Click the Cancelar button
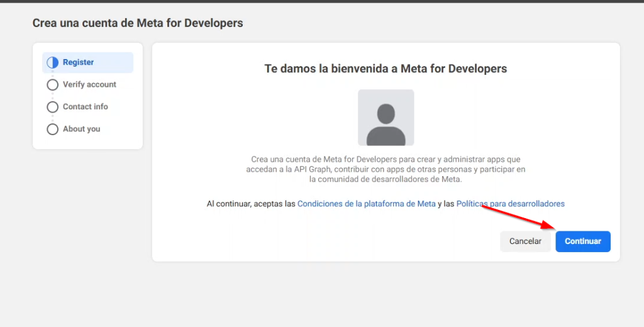 point(525,241)
